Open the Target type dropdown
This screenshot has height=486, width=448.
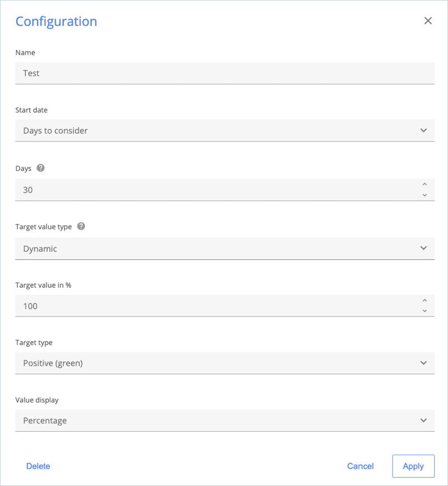[x=224, y=363]
